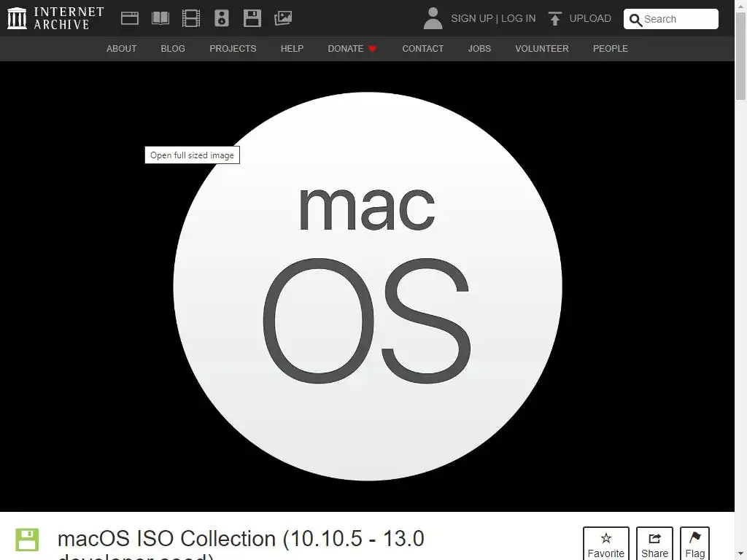Open the VOLUNTEER menu item

click(x=542, y=49)
